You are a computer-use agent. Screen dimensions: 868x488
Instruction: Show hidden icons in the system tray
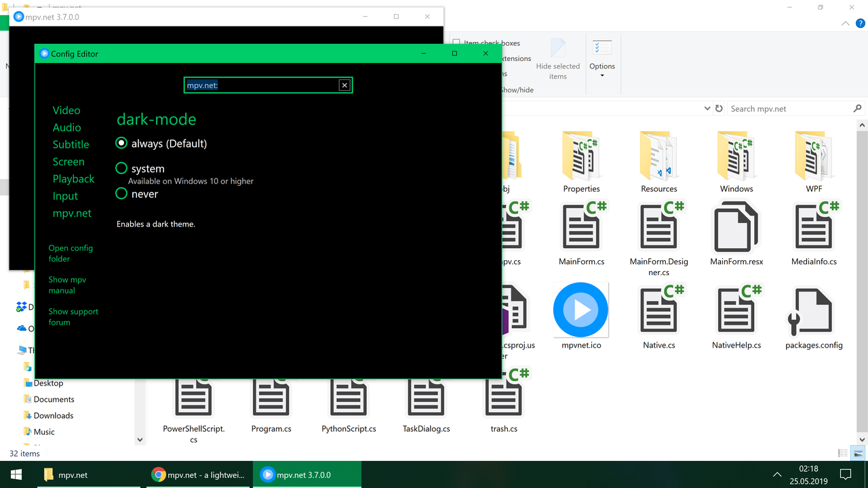coord(777,474)
